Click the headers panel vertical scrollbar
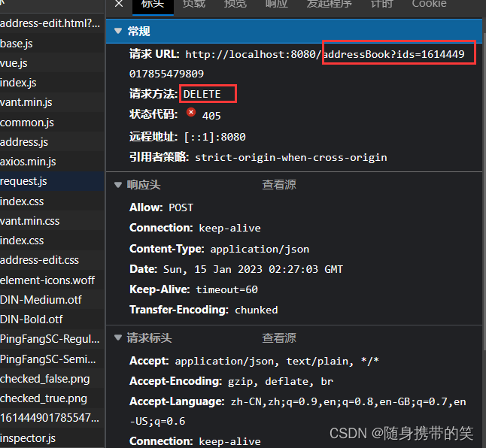 click(x=484, y=190)
